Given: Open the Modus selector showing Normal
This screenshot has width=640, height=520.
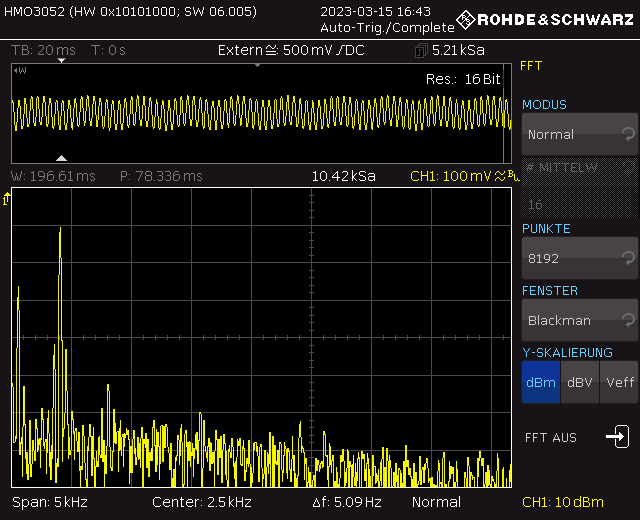Looking at the screenshot, I should tap(570, 134).
